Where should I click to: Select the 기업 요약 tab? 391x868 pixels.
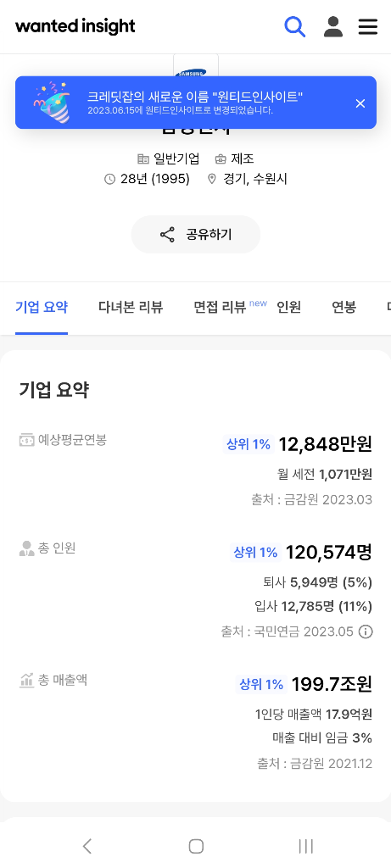(42, 307)
